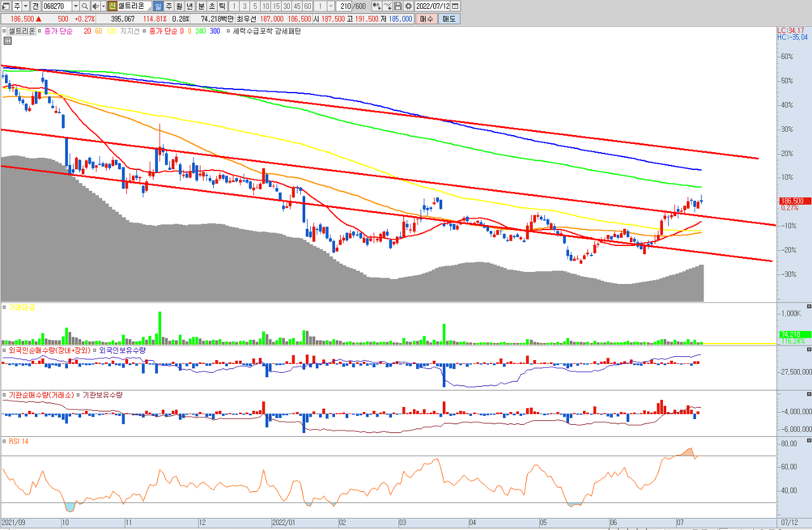Click the LC:34.17 value at top-right
Image resolution: width=812 pixels, height=530 pixels.
point(791,30)
